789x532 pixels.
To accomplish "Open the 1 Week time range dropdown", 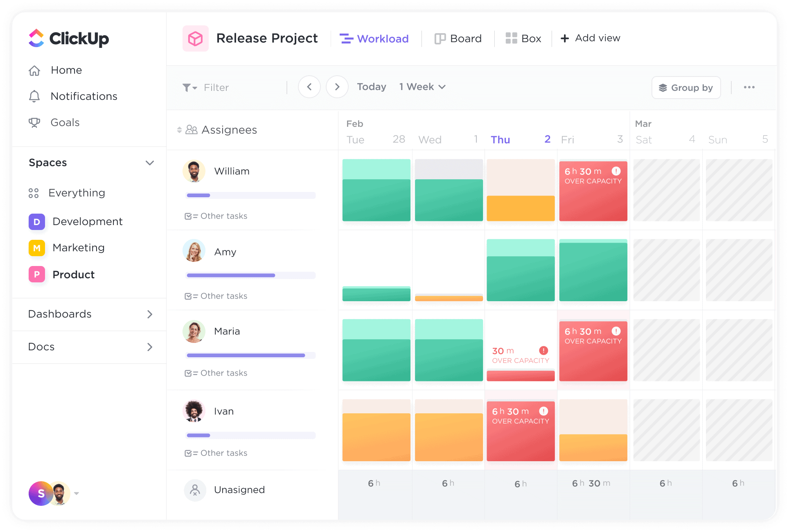I will [x=422, y=87].
